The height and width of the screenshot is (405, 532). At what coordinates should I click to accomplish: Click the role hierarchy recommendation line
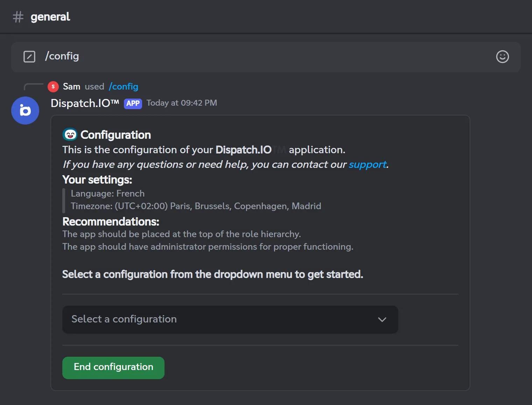[x=182, y=234]
